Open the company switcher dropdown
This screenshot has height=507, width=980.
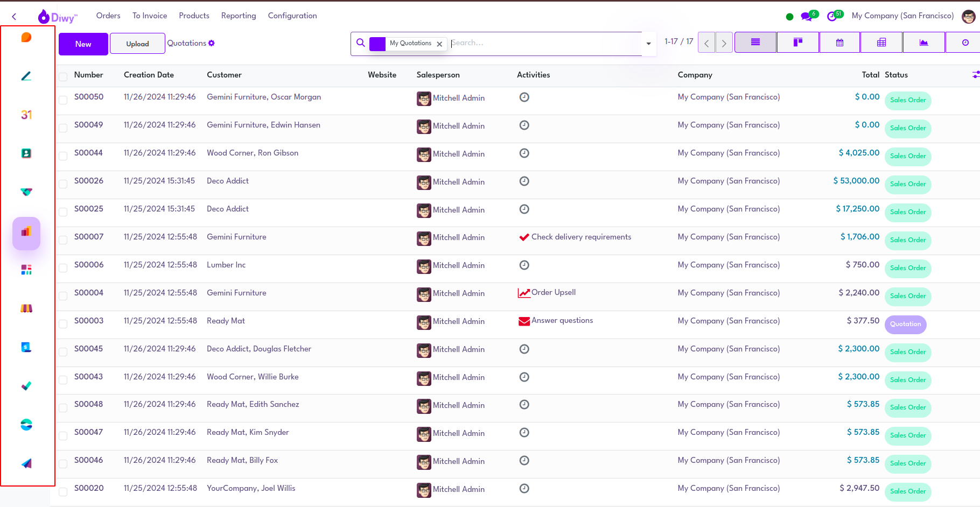click(902, 16)
